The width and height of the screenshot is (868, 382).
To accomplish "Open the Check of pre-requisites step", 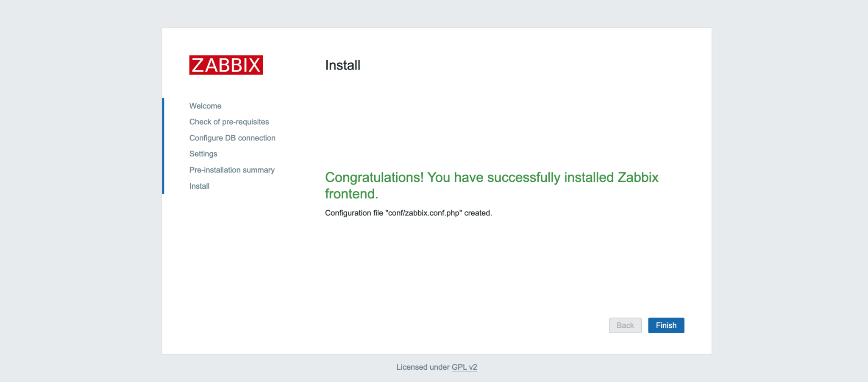I will pos(229,122).
